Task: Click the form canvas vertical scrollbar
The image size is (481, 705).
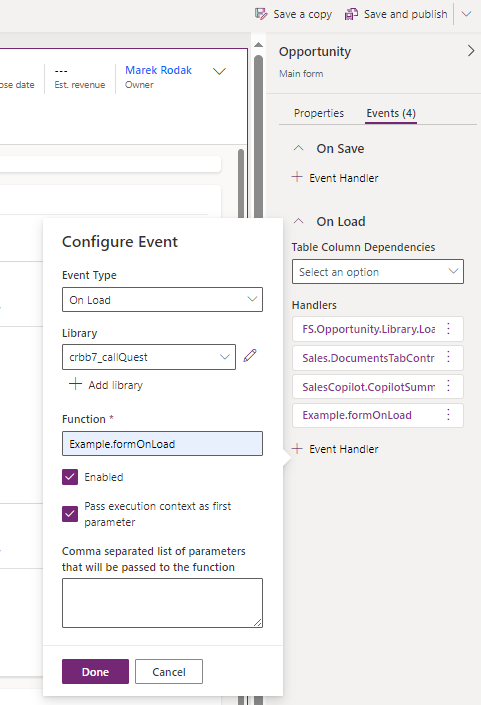Action: pos(258,135)
